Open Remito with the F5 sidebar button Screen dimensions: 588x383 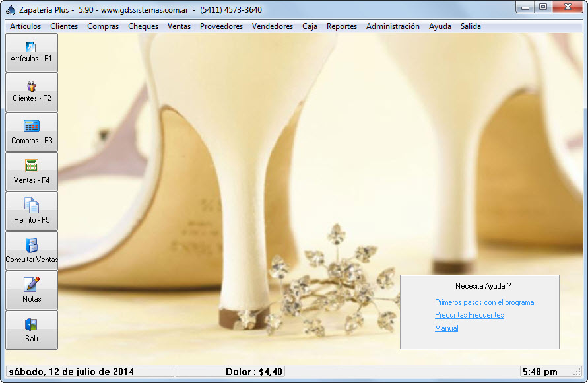[32, 211]
